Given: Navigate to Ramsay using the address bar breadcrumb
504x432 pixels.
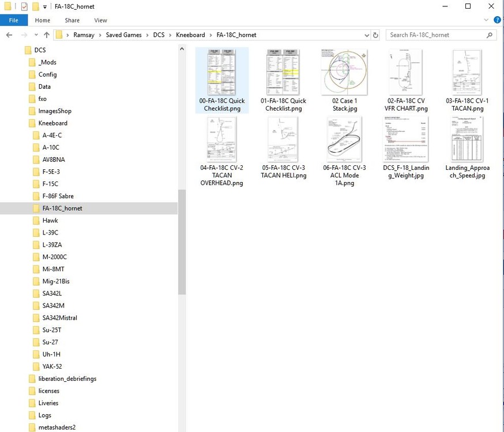Looking at the screenshot, I should [84, 35].
